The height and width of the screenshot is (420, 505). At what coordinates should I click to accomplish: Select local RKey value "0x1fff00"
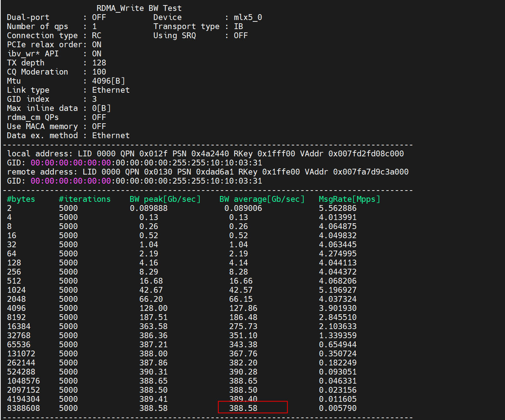[x=276, y=153]
